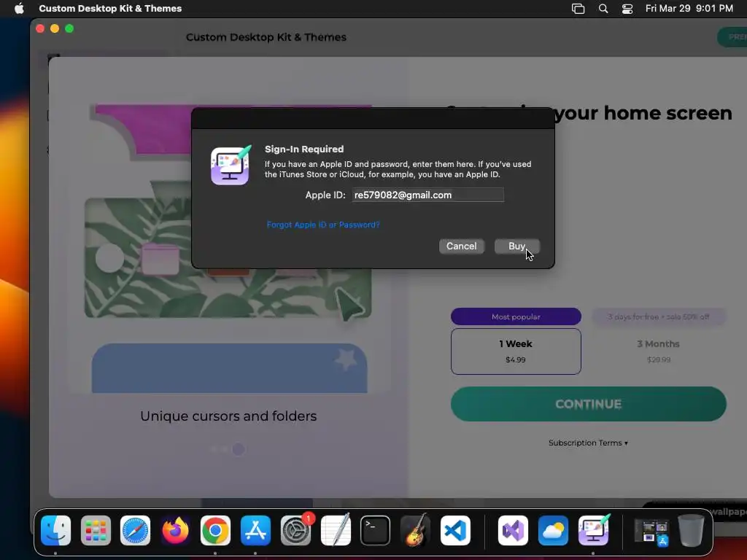Viewport: 747px width, 560px height.
Task: Open Visual Studio Code in dock
Action: pos(455,530)
